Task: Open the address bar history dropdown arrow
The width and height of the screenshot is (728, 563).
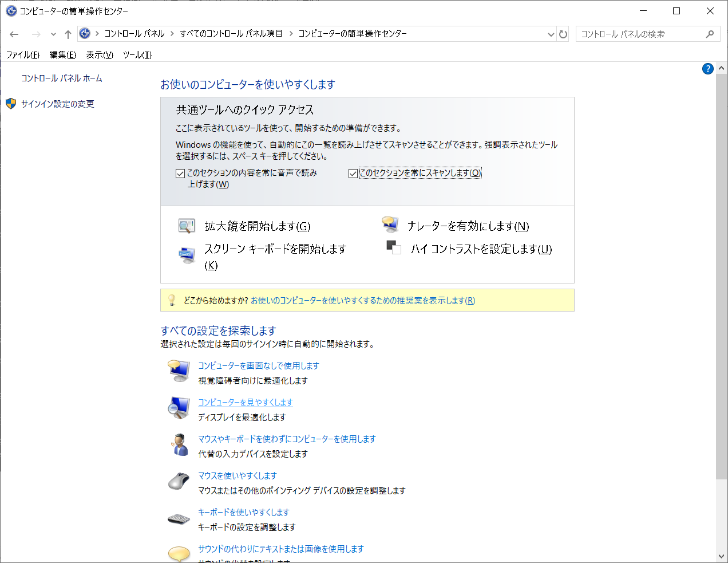Action: point(551,34)
